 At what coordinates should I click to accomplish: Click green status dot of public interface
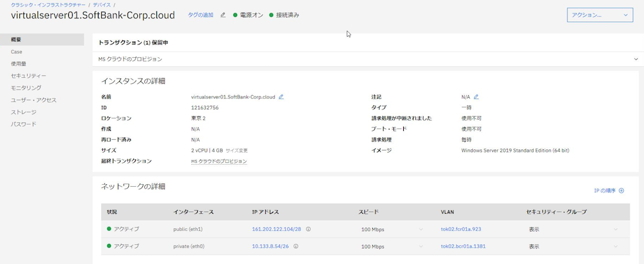(109, 229)
